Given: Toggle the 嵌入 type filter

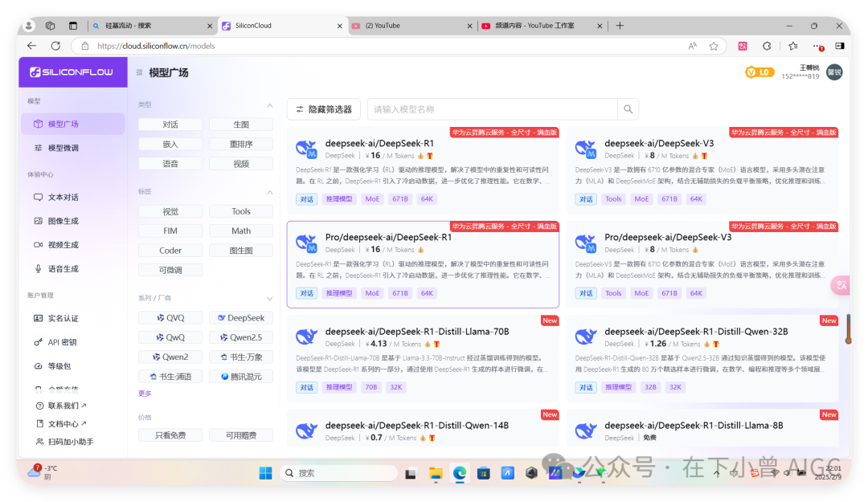Looking at the screenshot, I should (x=170, y=144).
